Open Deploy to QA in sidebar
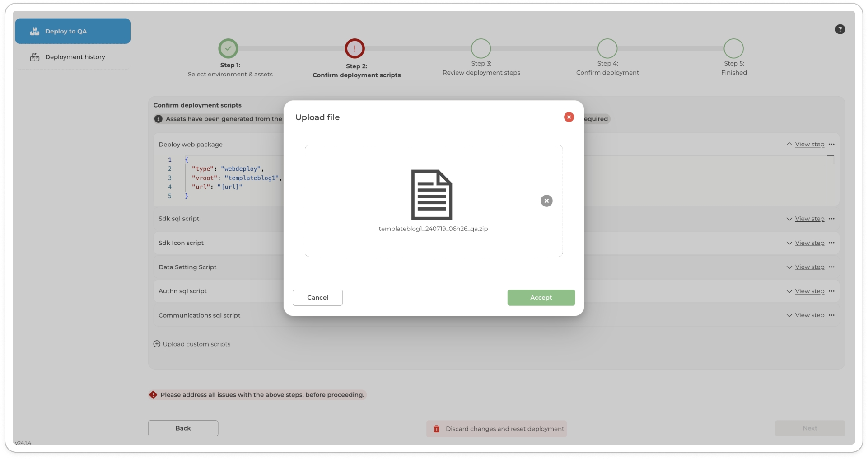Viewport: 868px width, 459px height. [x=73, y=31]
